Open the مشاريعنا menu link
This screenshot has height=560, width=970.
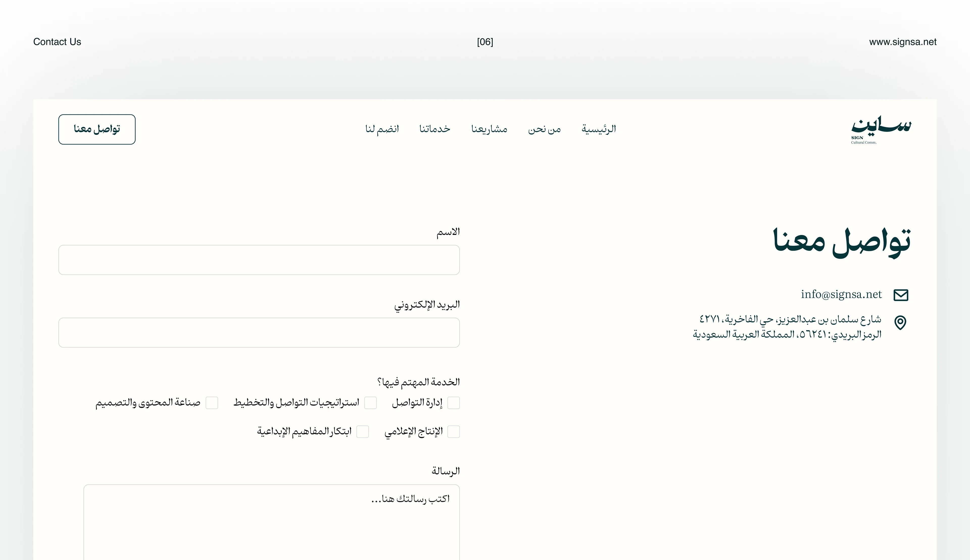point(489,129)
